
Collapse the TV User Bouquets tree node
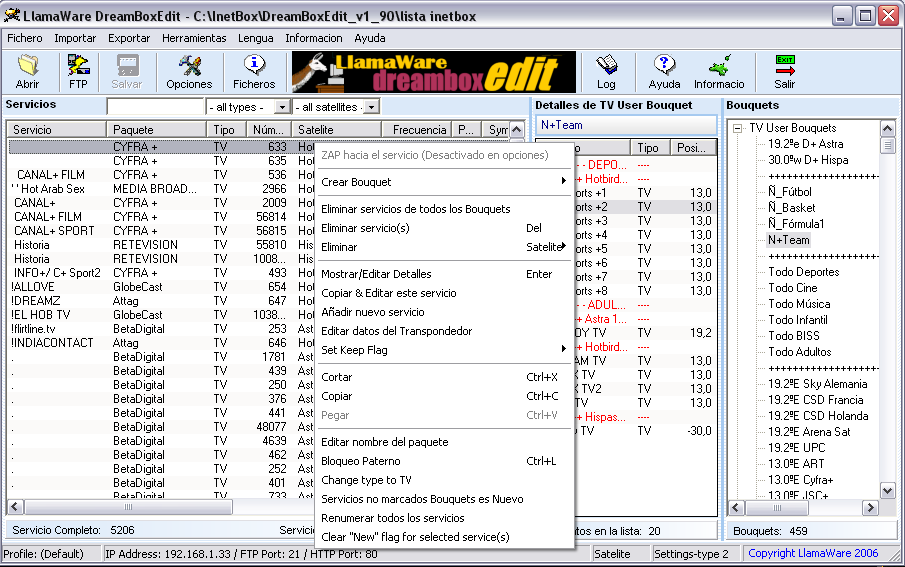737,128
